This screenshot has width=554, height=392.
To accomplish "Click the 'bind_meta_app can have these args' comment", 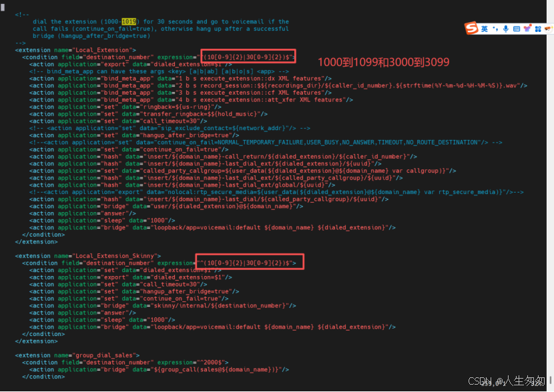I will tap(159, 71).
